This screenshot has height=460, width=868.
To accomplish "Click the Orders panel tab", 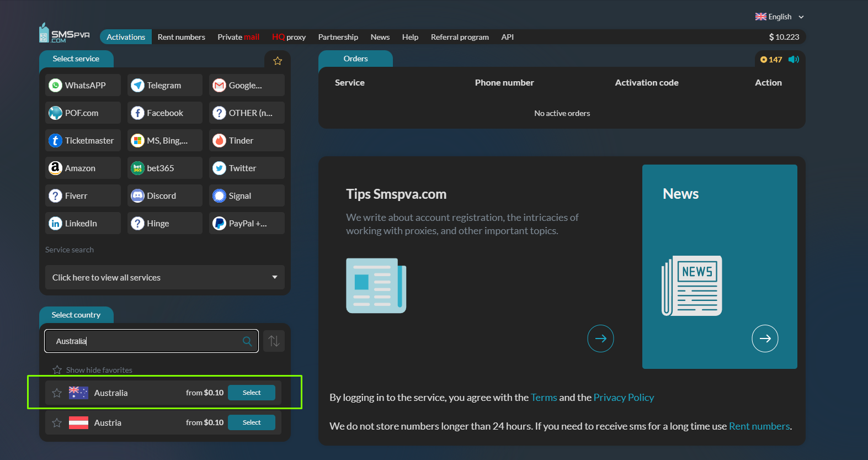I will point(355,59).
